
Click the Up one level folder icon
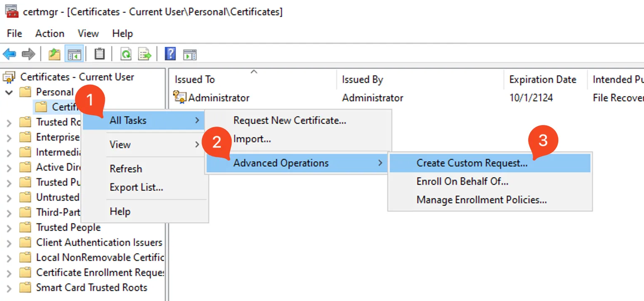(54, 54)
